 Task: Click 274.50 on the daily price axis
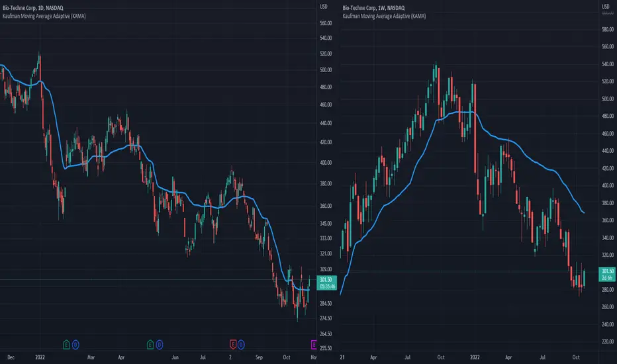pos(326,318)
